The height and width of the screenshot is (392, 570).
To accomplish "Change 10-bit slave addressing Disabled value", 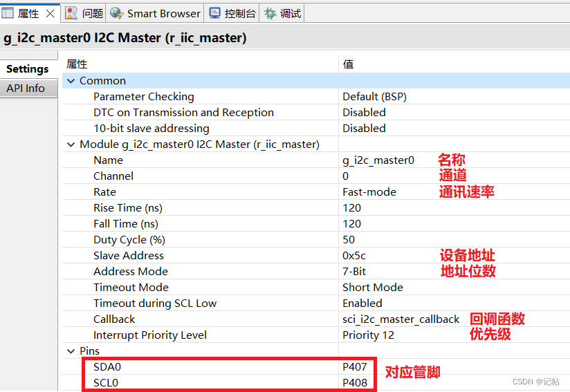I will coord(364,128).
